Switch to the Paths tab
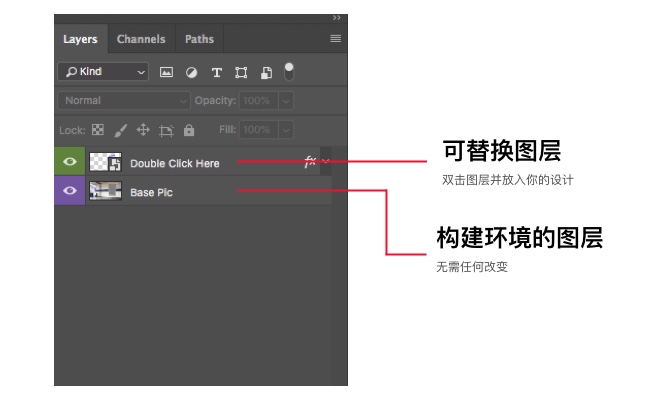The height and width of the screenshot is (400, 657). point(199,39)
